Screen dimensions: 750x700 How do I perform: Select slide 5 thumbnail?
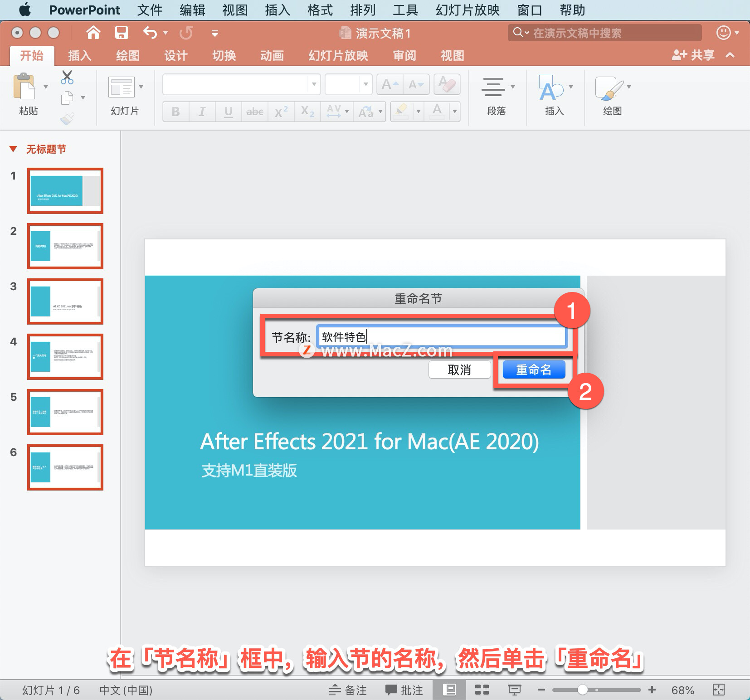65,412
